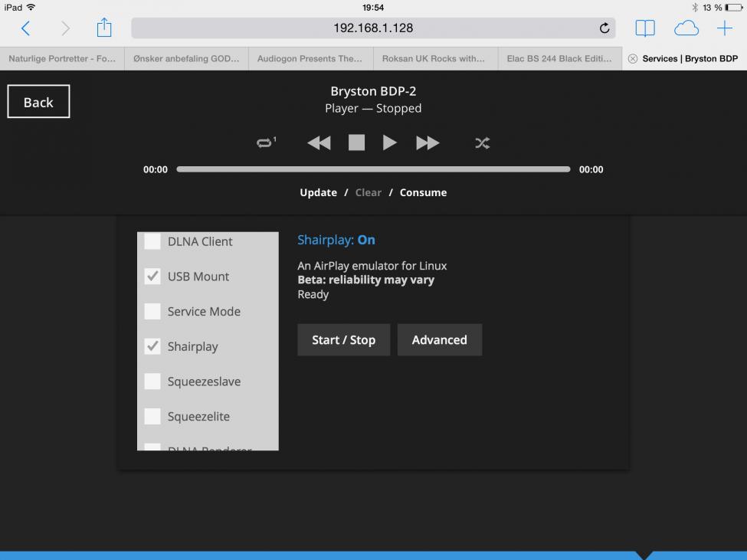The width and height of the screenshot is (747, 560).
Task: Click the Back button
Action: pos(38,101)
